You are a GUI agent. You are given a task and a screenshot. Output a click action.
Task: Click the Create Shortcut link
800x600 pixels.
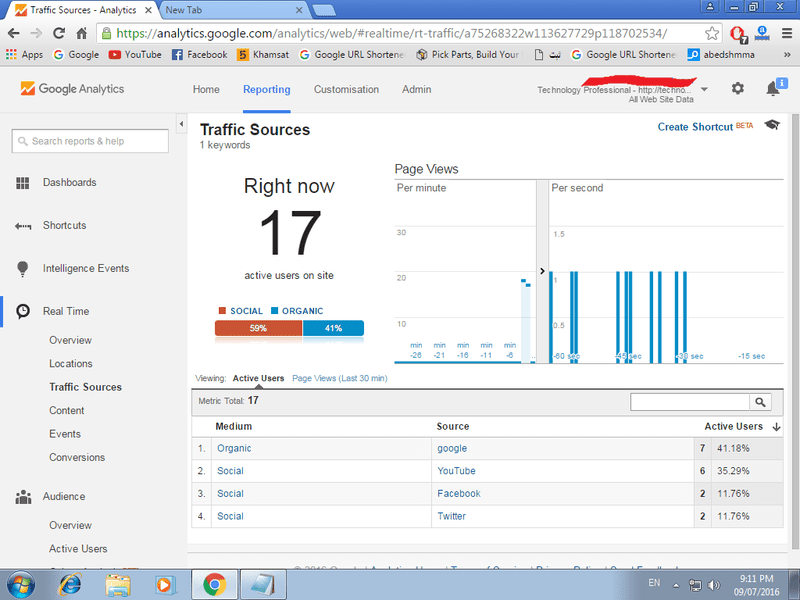(695, 127)
